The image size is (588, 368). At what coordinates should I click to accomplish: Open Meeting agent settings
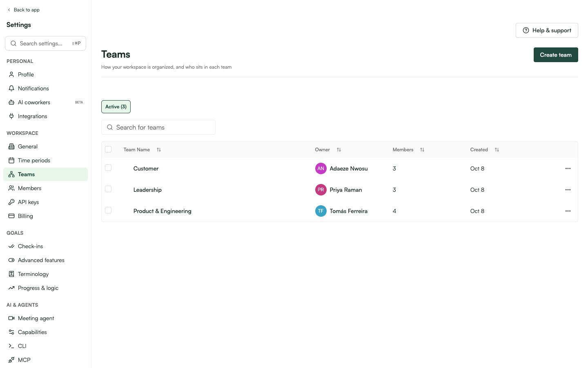tap(45, 318)
